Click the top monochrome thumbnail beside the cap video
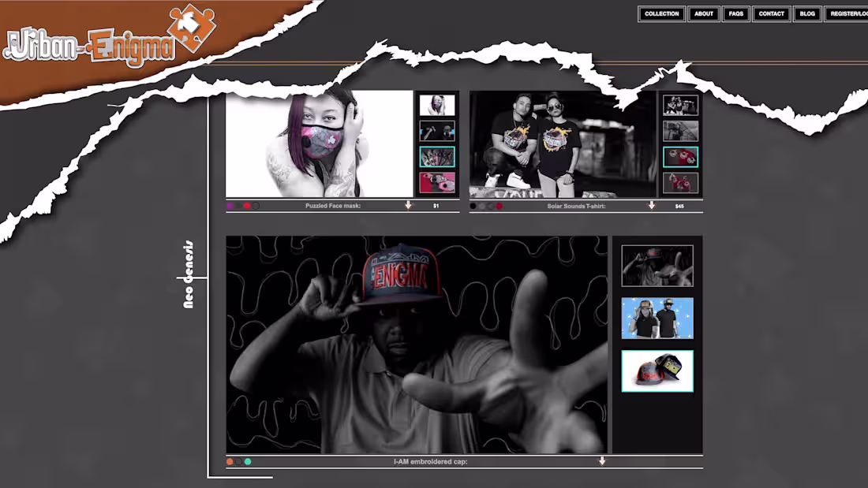The width and height of the screenshot is (868, 488). (x=657, y=266)
